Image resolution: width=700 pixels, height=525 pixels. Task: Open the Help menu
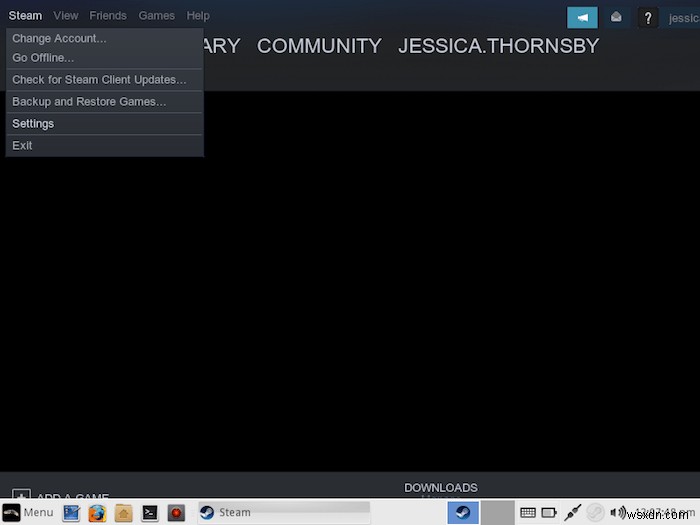coord(198,16)
